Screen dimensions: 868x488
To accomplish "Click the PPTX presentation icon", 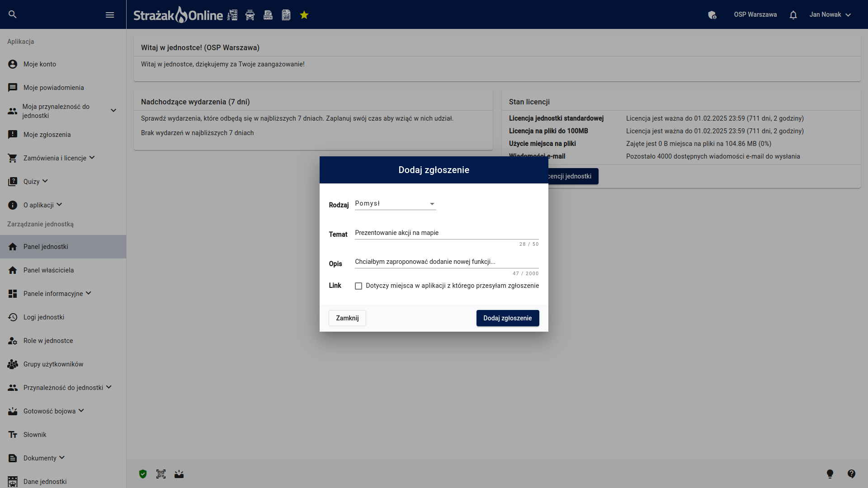I will [268, 15].
